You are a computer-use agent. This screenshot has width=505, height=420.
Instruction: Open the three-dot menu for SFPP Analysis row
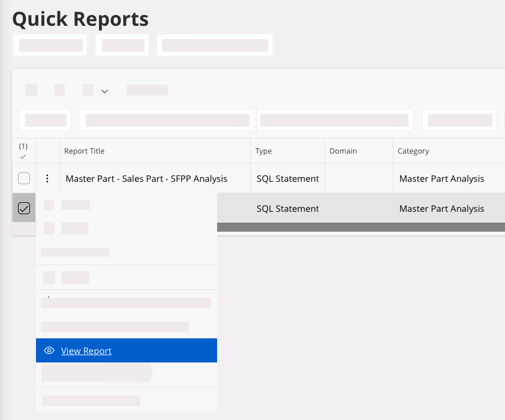pos(47,178)
